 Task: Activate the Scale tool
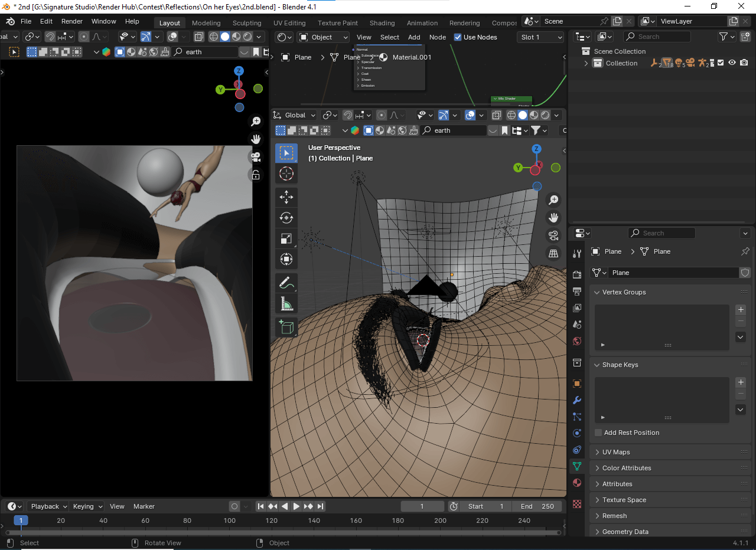pyautogui.click(x=286, y=238)
